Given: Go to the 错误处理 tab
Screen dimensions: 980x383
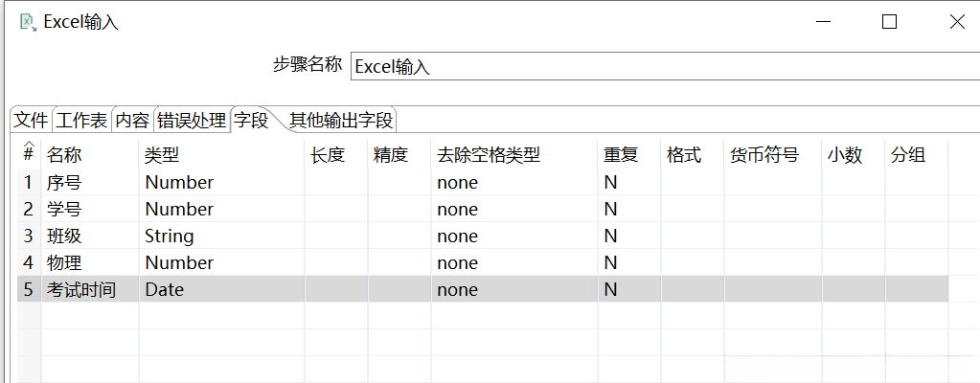Looking at the screenshot, I should 192,121.
